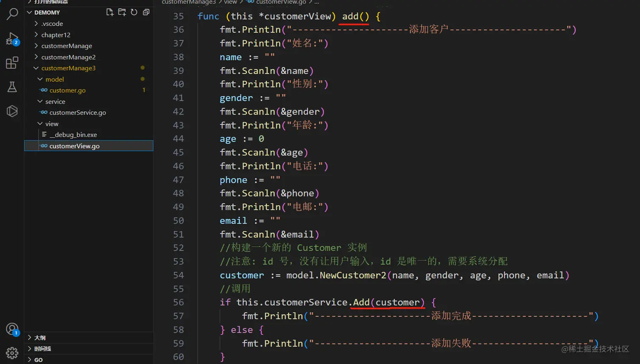Create a new folder in DEMOMY

122,12
